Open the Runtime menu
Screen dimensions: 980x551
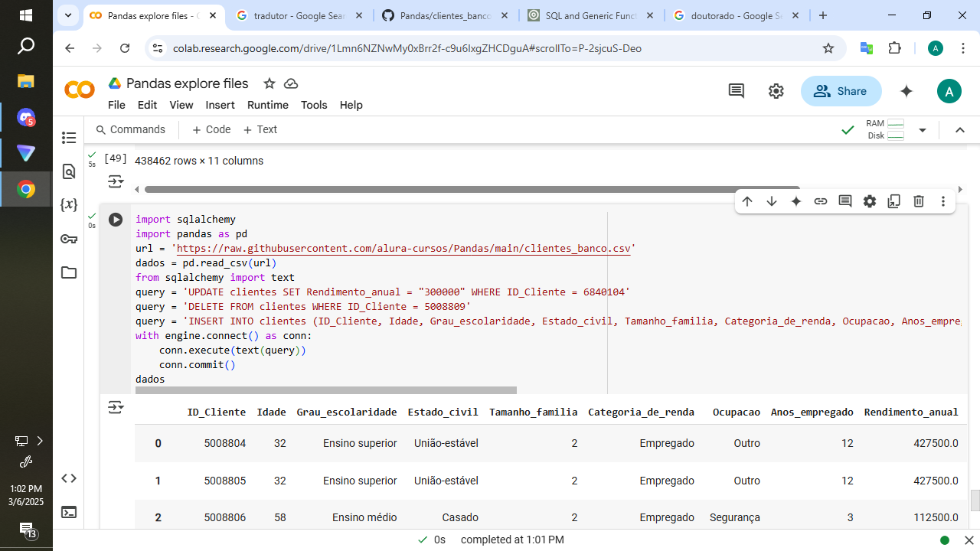(x=268, y=105)
